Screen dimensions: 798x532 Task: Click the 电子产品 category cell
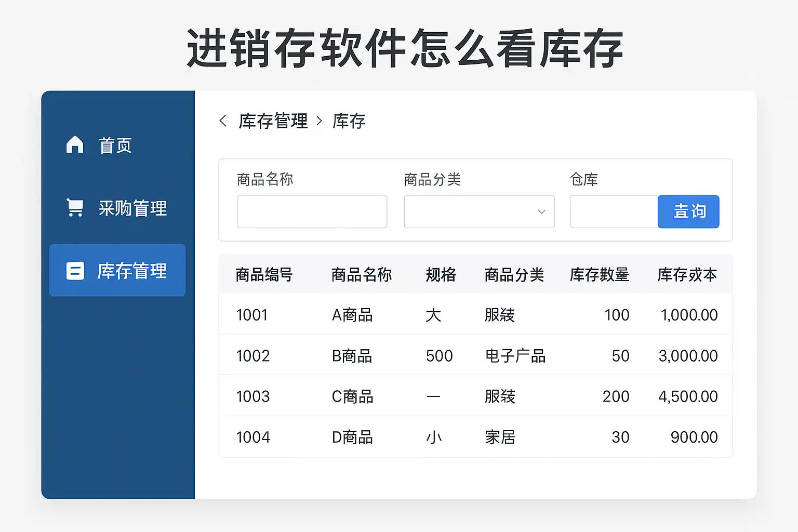[x=515, y=356]
